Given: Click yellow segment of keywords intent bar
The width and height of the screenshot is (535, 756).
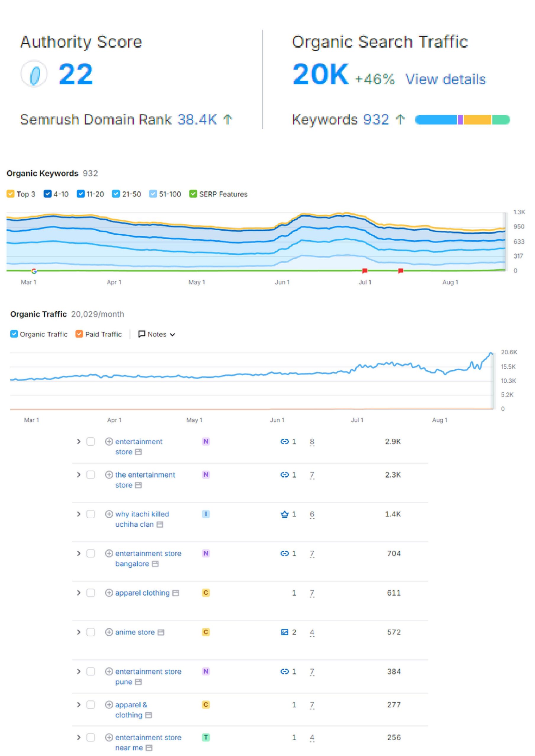Looking at the screenshot, I should (x=477, y=120).
